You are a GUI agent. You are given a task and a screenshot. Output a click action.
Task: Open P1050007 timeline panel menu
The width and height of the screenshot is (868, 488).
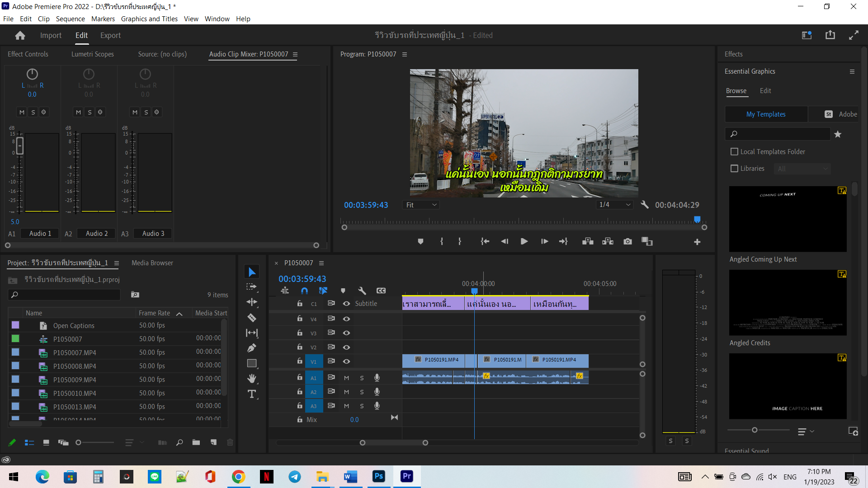click(x=321, y=263)
